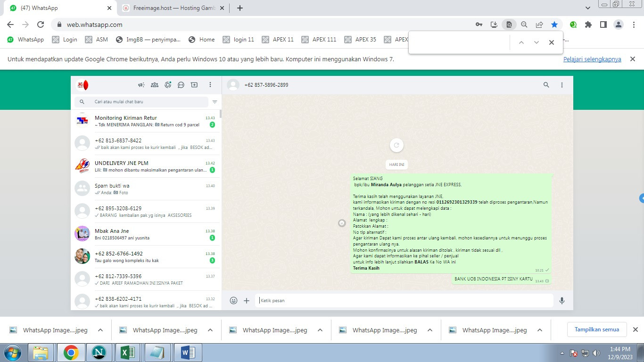Open Excel from the Windows taskbar
Image resolution: width=644 pixels, height=362 pixels.
coord(128,353)
